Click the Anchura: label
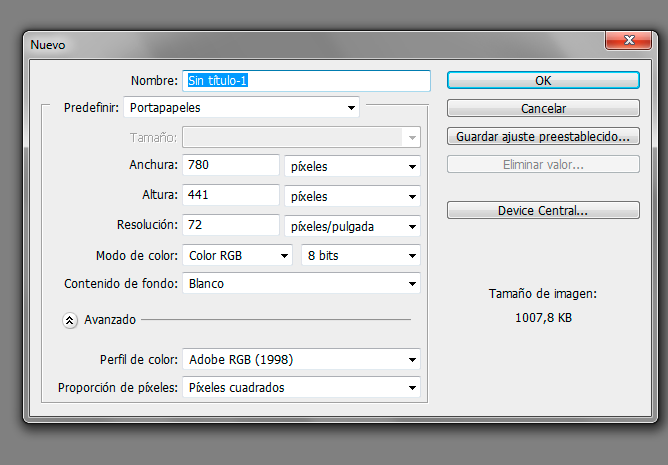 click(x=153, y=165)
